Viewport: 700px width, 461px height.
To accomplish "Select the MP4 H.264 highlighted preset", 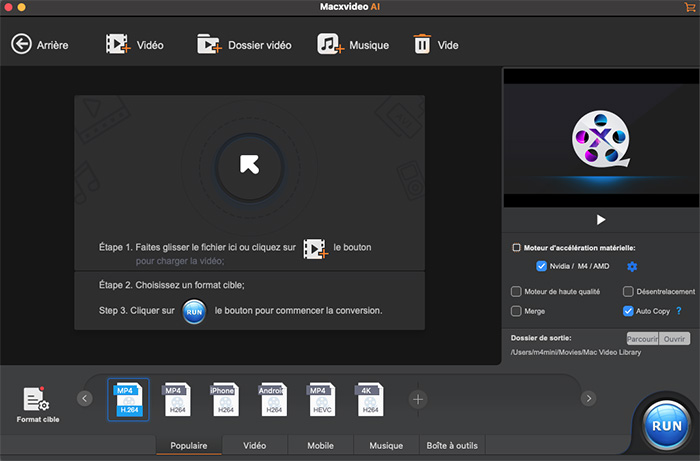I will (128, 399).
